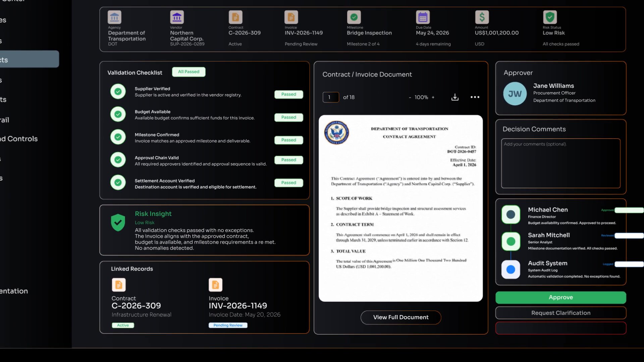Click the 100% zoom level text
Viewport: 644px width, 362px height.
pos(421,98)
